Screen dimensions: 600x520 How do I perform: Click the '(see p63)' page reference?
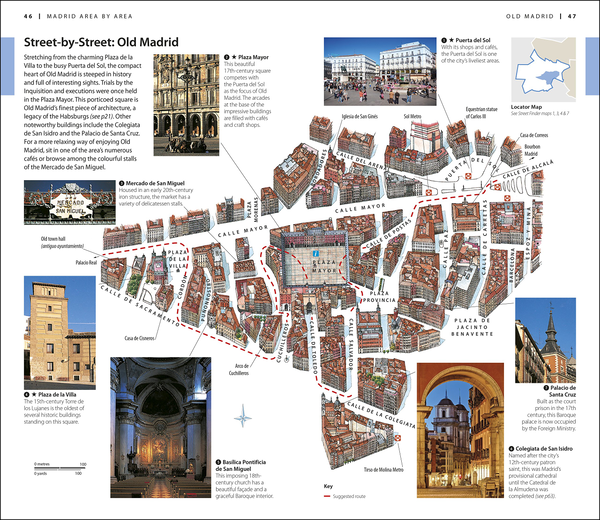545,496
